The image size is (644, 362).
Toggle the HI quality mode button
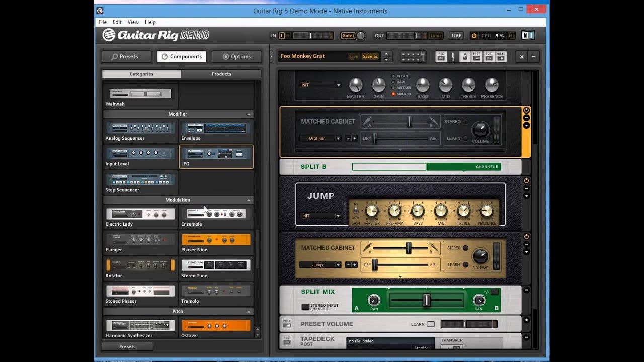511,36
